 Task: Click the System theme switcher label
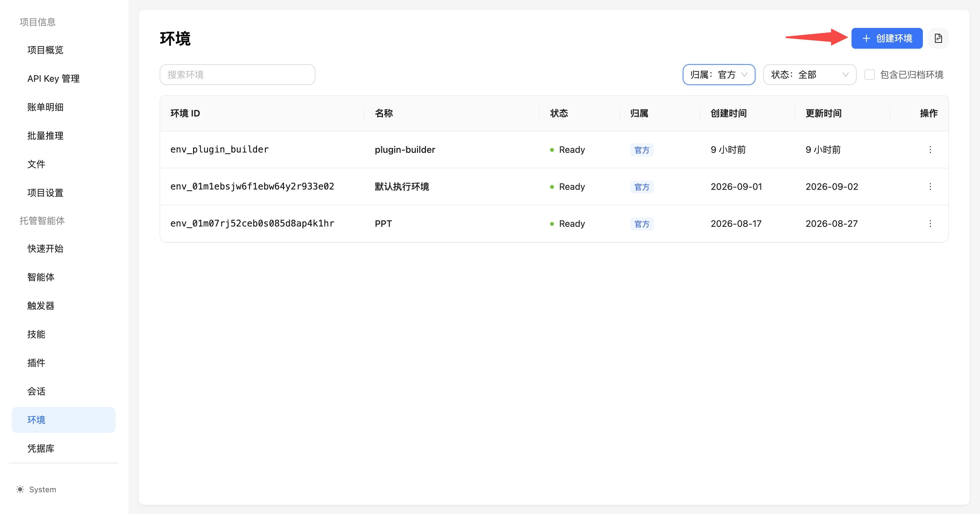pos(43,489)
